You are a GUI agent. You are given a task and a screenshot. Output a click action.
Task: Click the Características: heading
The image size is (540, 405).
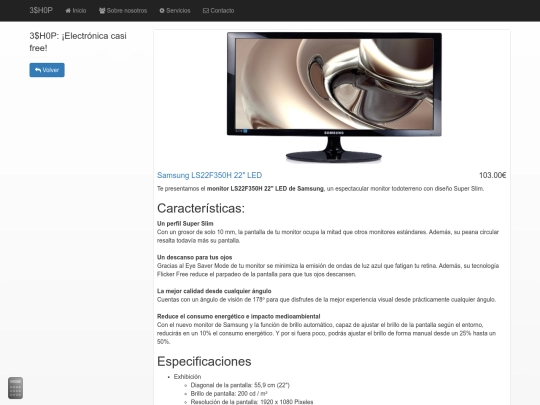coord(201,208)
